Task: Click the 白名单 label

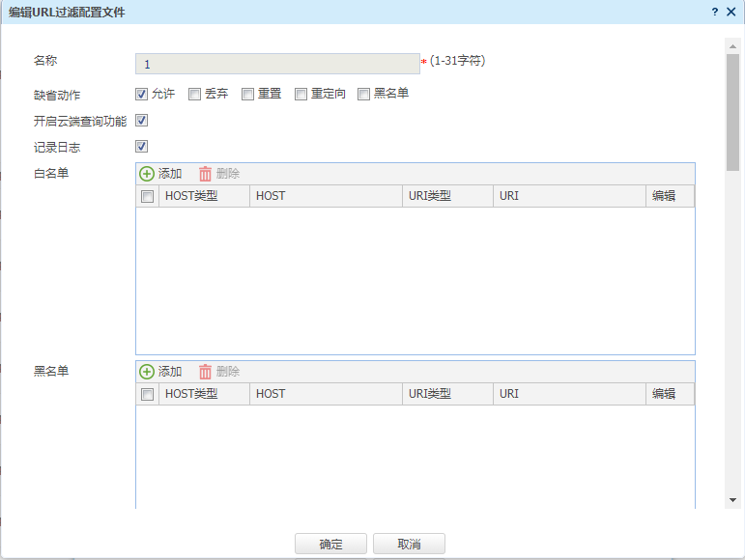Action: 51,173
